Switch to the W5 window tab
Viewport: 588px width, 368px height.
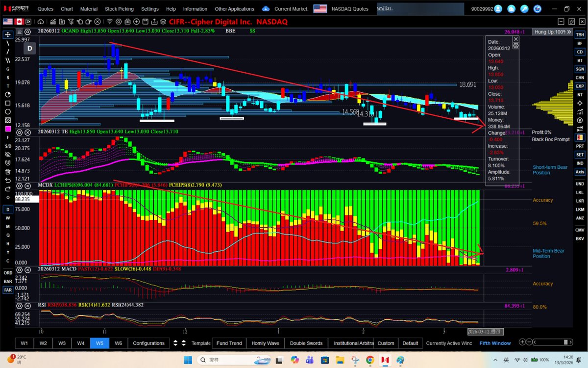click(99, 343)
